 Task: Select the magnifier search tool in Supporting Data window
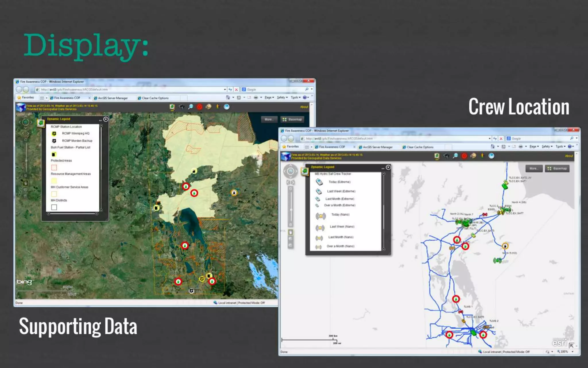190,107
